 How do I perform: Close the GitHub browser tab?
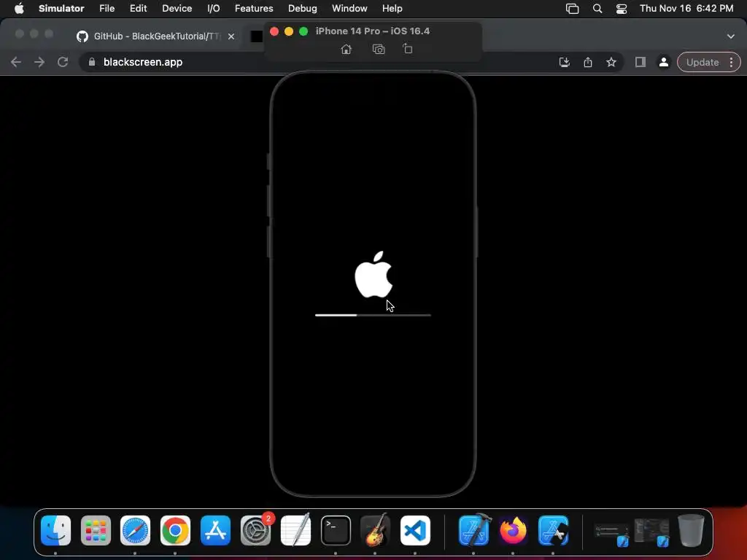[x=231, y=36]
